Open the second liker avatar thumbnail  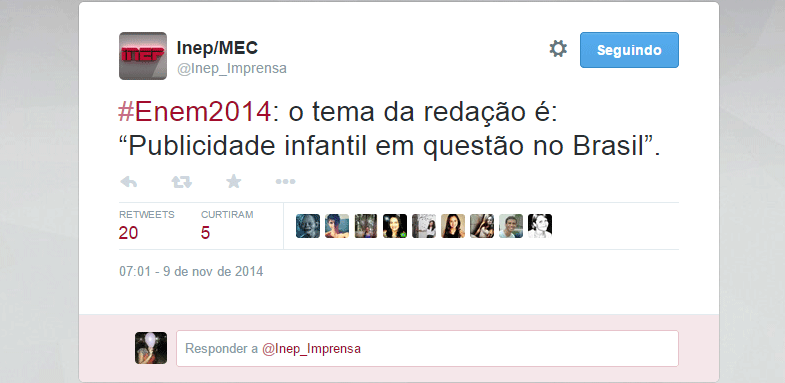click(x=337, y=226)
